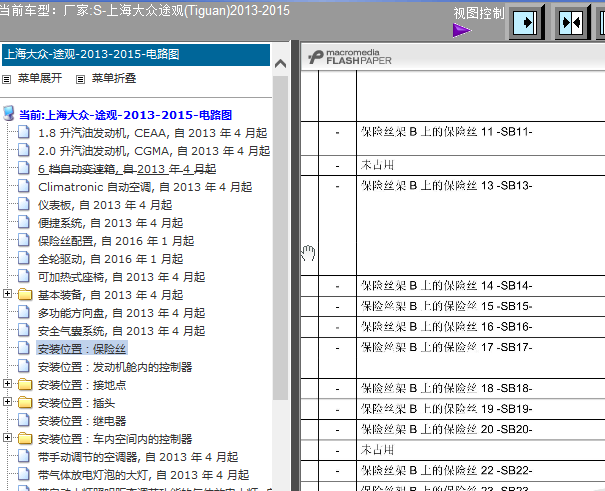Click the right-arrow view control button
The image size is (605, 491).
[x=525, y=22]
